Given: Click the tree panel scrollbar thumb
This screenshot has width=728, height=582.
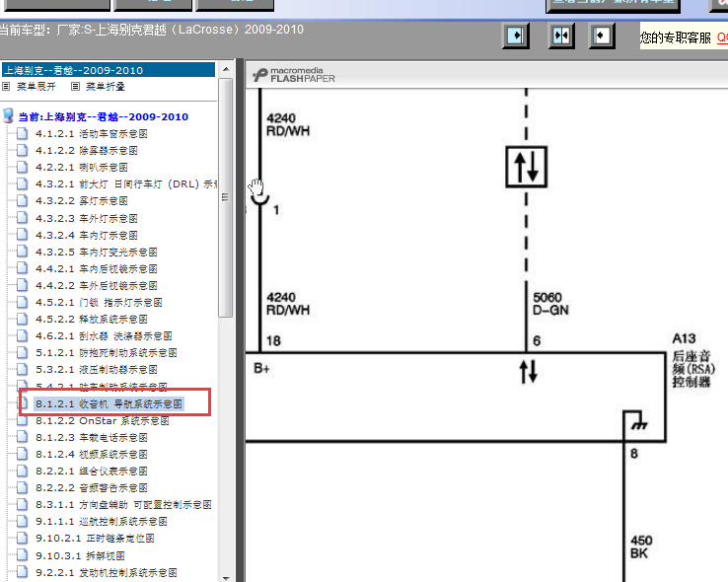Looking at the screenshot, I should 226,197.
